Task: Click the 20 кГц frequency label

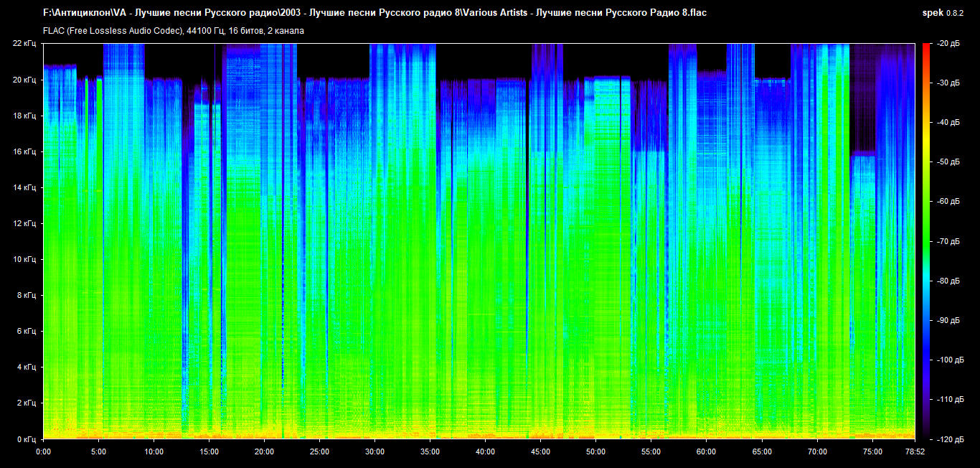Action: [x=25, y=80]
